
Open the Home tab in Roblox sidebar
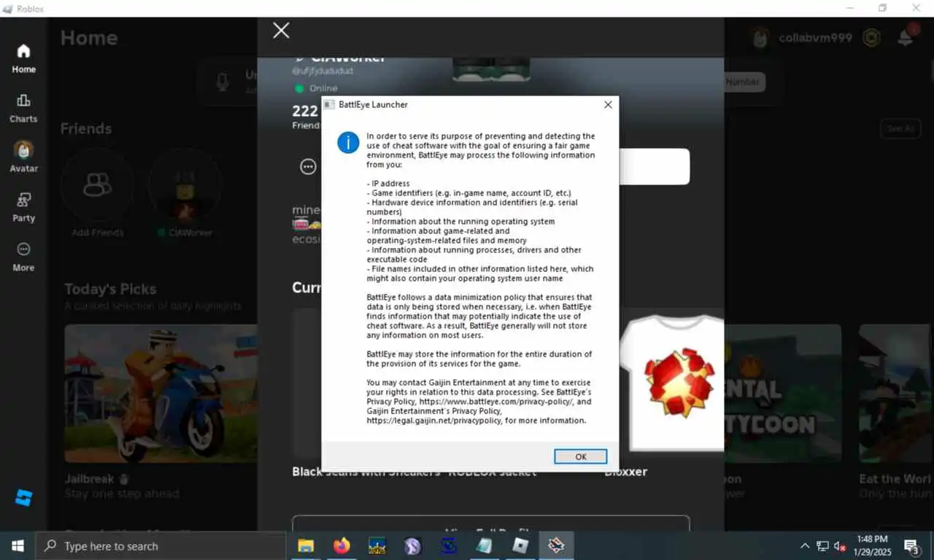(x=23, y=59)
